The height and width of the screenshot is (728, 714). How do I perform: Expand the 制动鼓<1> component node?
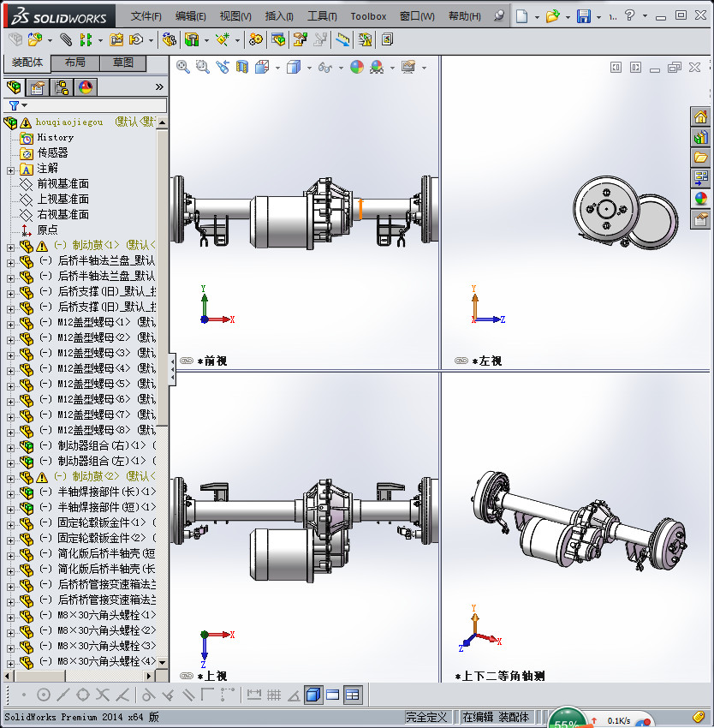10,248
